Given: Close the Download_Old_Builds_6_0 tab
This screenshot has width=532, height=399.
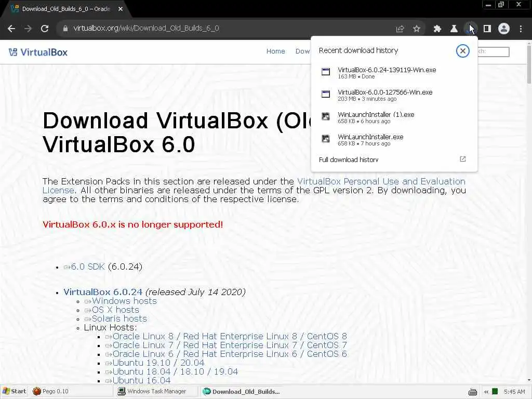Looking at the screenshot, I should [121, 9].
